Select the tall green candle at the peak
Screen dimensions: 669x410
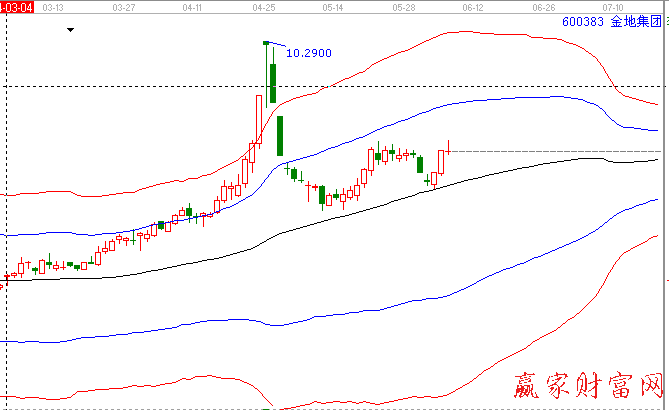(271, 82)
